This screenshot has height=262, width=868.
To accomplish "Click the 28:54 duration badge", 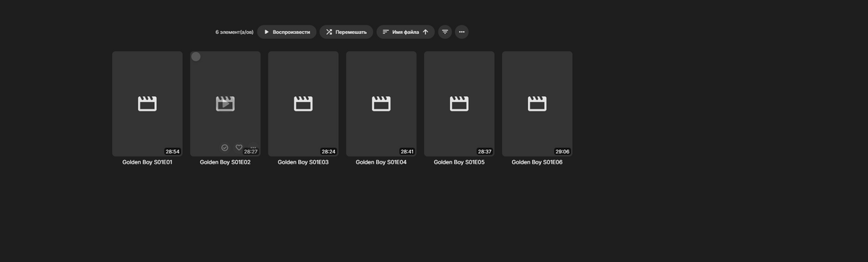I will (x=172, y=151).
